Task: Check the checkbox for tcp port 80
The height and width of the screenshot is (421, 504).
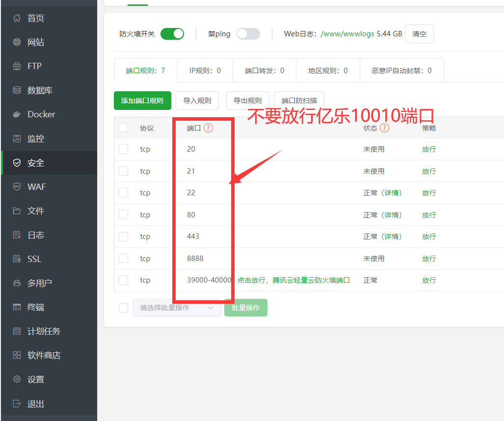Action: click(123, 214)
